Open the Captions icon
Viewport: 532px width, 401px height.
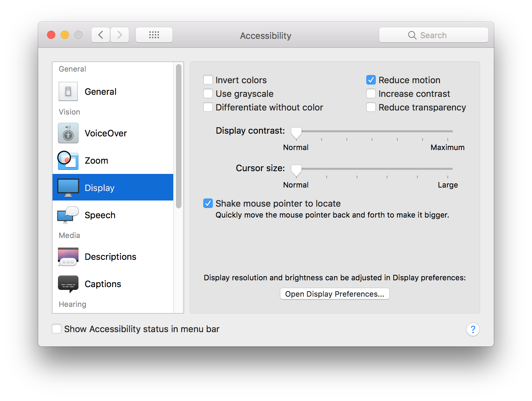[x=68, y=284]
